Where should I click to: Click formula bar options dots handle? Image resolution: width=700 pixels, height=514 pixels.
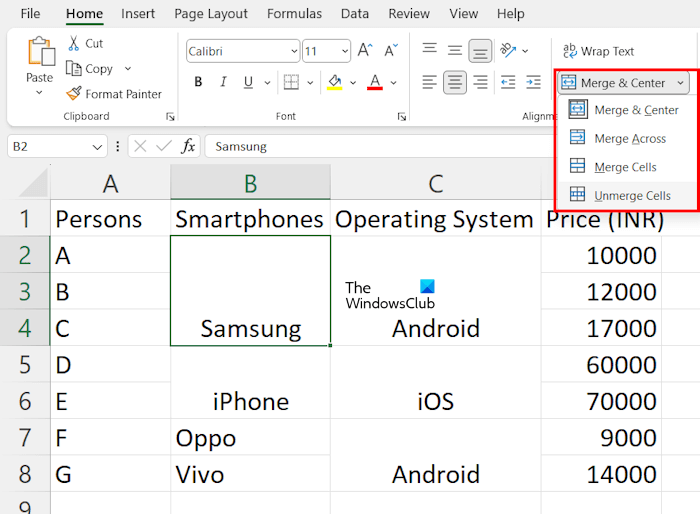[117, 146]
